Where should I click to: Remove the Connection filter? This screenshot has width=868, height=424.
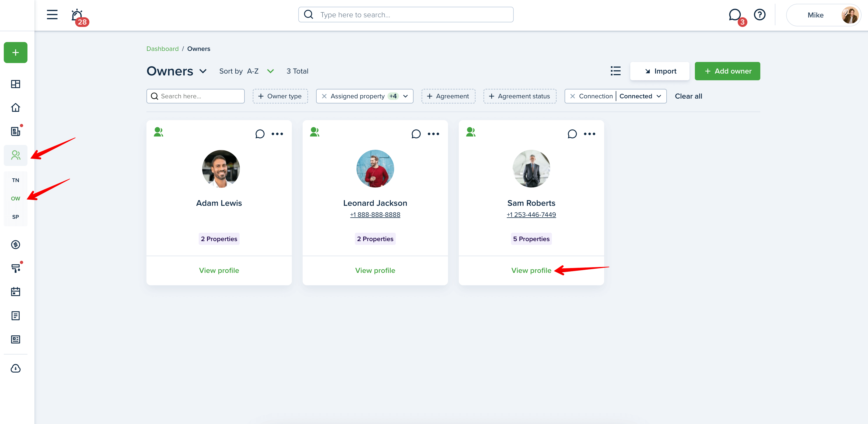pyautogui.click(x=572, y=96)
